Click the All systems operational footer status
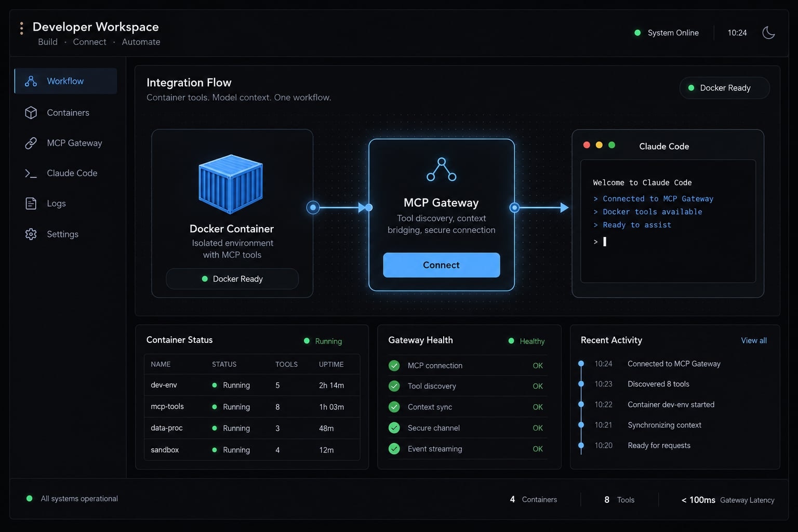Screen dimensions: 798x532 (x=72, y=499)
